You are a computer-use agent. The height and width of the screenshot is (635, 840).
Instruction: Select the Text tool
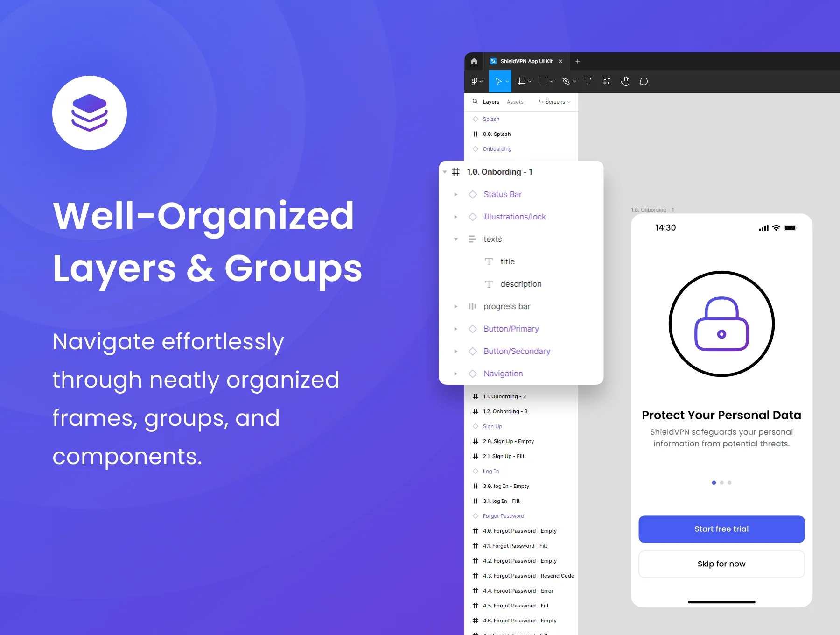pyautogui.click(x=588, y=81)
